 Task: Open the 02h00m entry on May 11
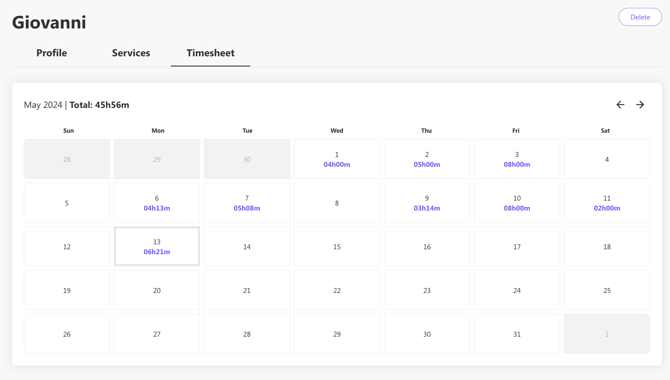[x=607, y=208]
